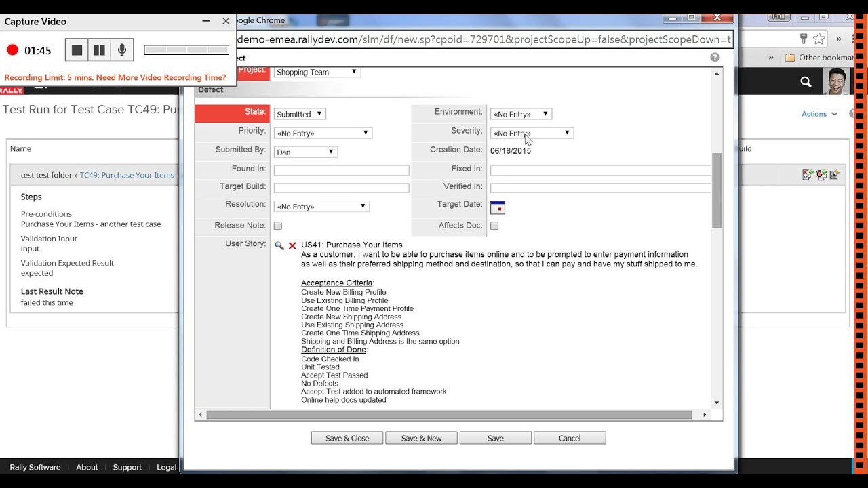This screenshot has height=488, width=868.
Task: Open the Project dropdown Shopping Team
Action: pos(317,72)
